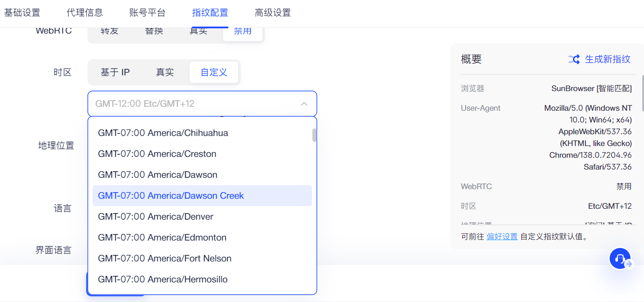The width and height of the screenshot is (644, 302).
Task: Open the 代理信息 tab
Action: click(x=85, y=13)
